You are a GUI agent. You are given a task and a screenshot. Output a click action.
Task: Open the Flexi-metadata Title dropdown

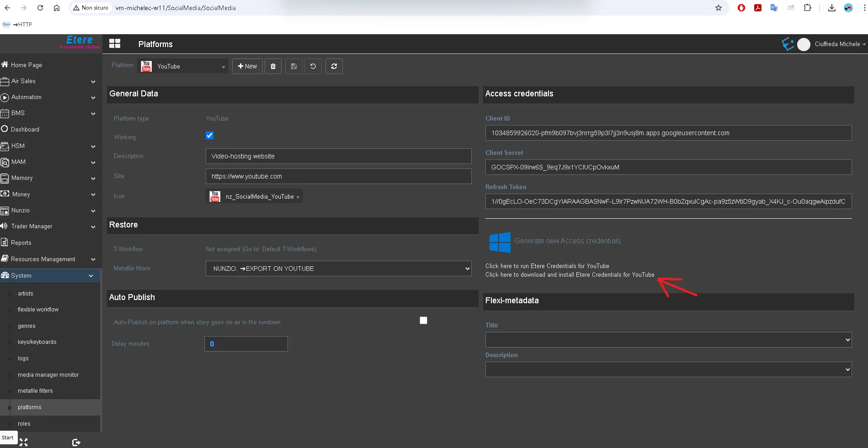(x=668, y=340)
